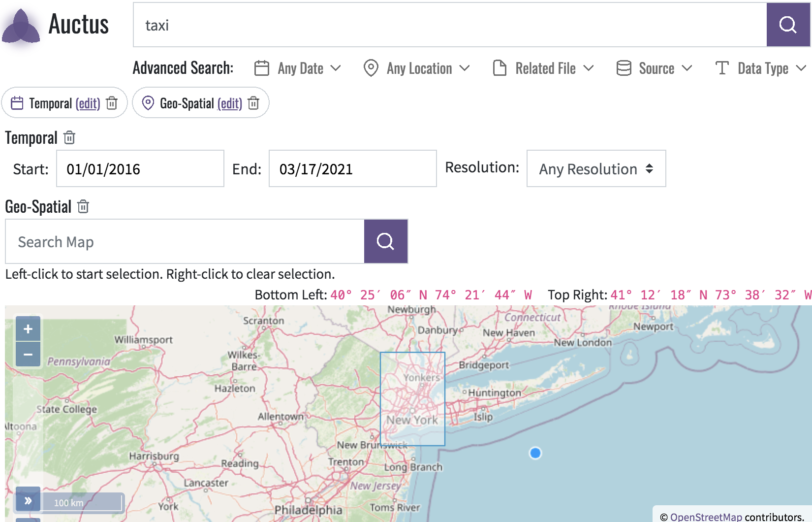The width and height of the screenshot is (812, 522).
Task: Click the main search magnifier button
Action: (788, 25)
